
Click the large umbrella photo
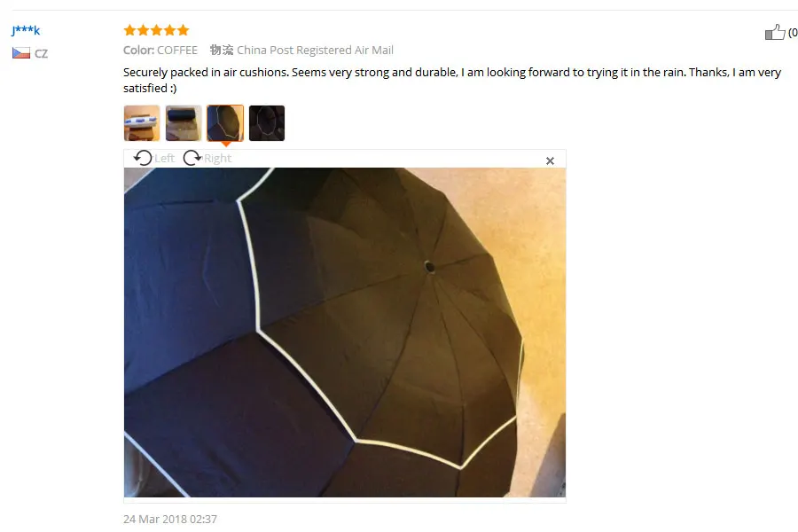345,332
